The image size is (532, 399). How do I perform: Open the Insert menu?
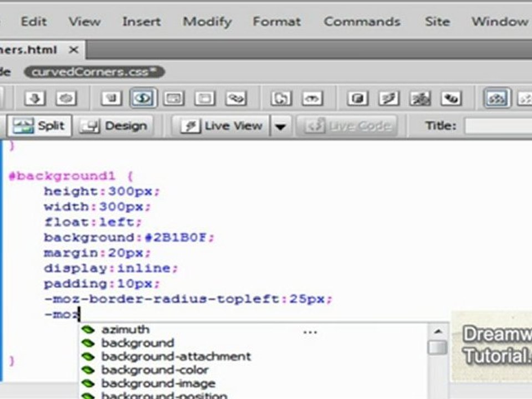point(141,22)
